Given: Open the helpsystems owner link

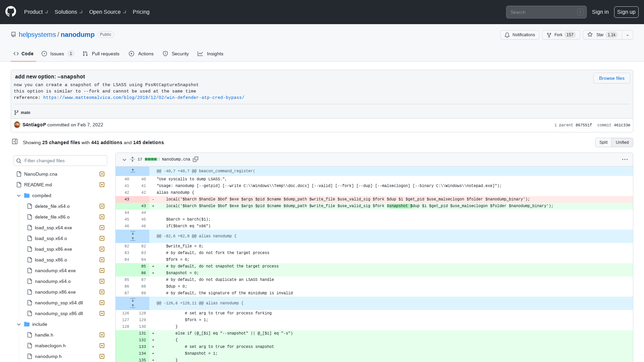Looking at the screenshot, I should (x=37, y=35).
